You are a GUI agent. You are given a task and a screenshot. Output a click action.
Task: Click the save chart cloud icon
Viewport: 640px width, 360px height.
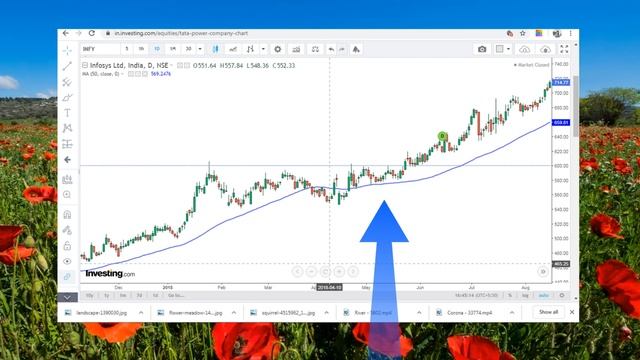(545, 49)
